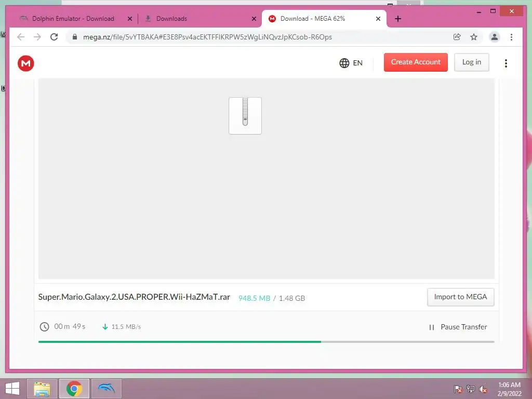The height and width of the screenshot is (399, 532).
Task: Click the 948.5 MB downloaded size
Action: point(254,298)
